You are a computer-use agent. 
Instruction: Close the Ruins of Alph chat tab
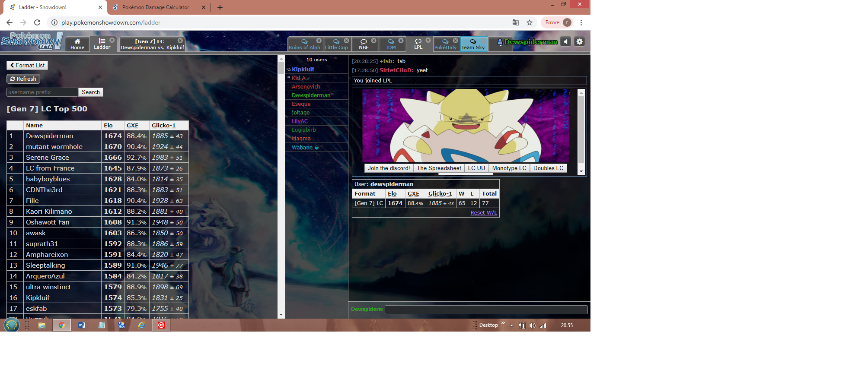pos(319,40)
